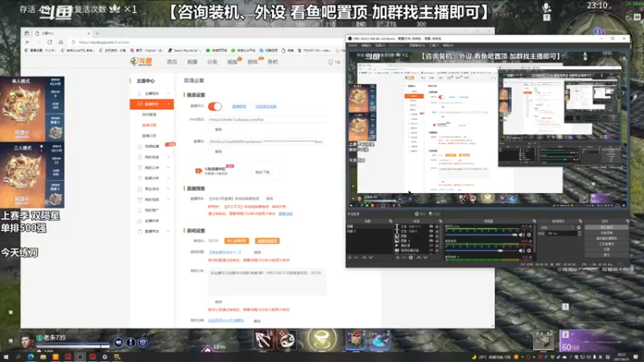Expand the 我的视频 sidebar section chevron
Viewport: 644px width, 362px height.
click(168, 200)
